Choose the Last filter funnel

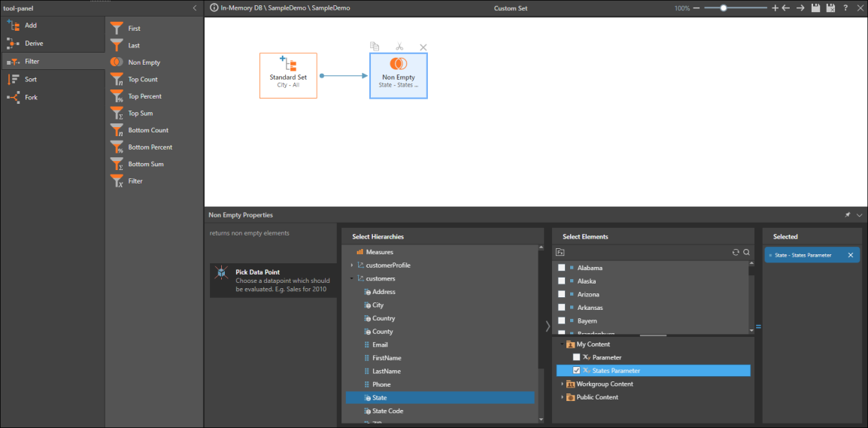click(125, 45)
